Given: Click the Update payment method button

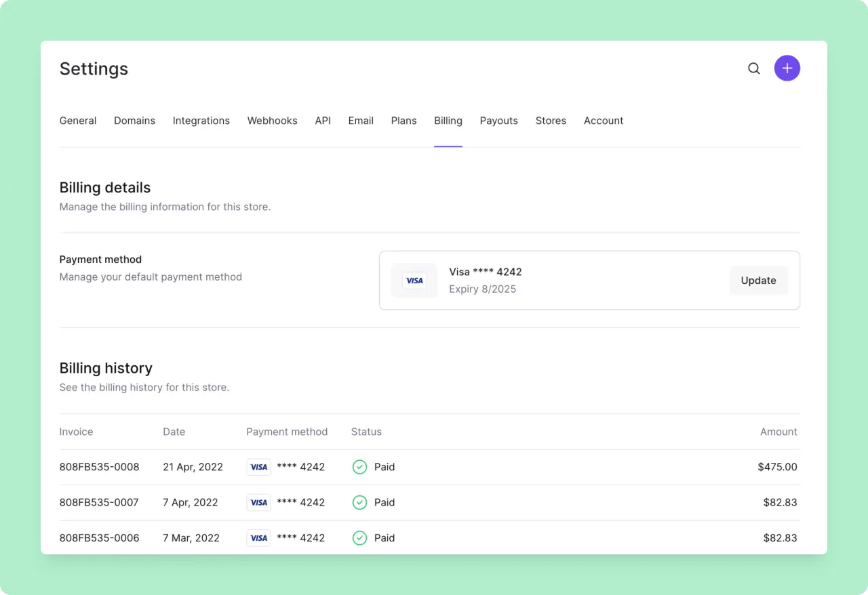Looking at the screenshot, I should [x=758, y=280].
